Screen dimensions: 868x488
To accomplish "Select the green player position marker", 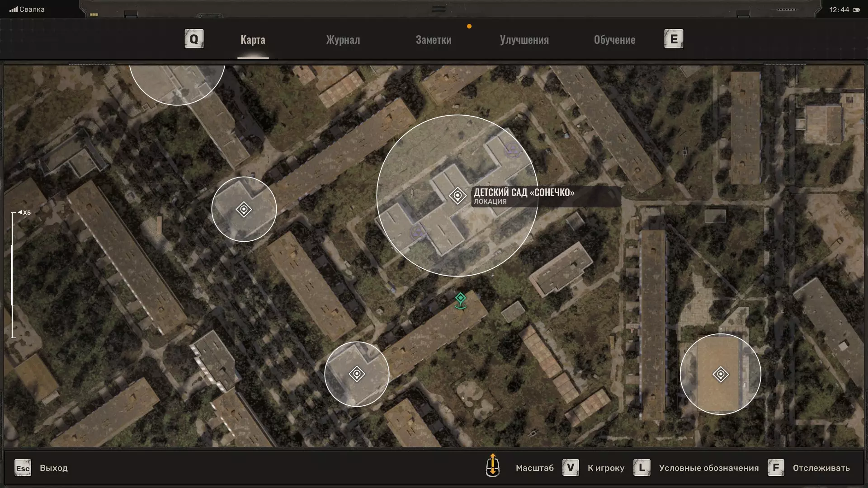I will tap(460, 300).
